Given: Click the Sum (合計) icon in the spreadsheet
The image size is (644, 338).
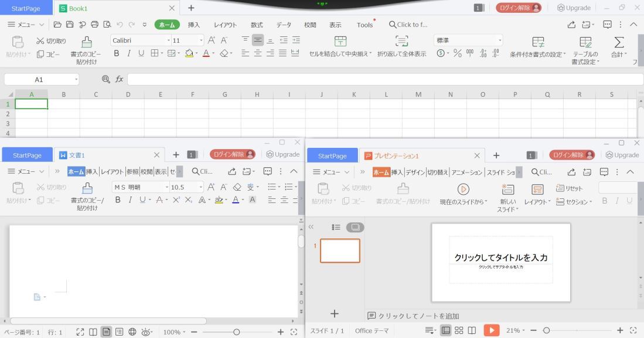Looking at the screenshot, I should pyautogui.click(x=618, y=42).
